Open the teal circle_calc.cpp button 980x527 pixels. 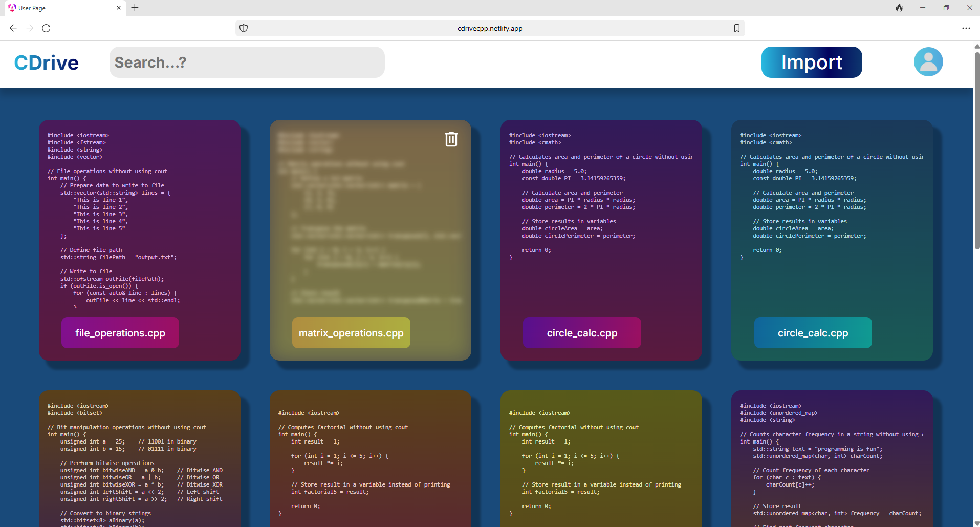click(x=813, y=333)
